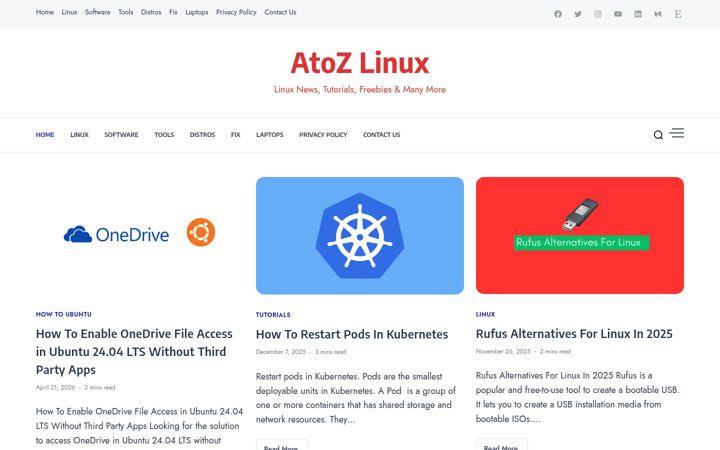Select HOME in main navigation bar
The height and width of the screenshot is (450, 720).
coord(45,135)
